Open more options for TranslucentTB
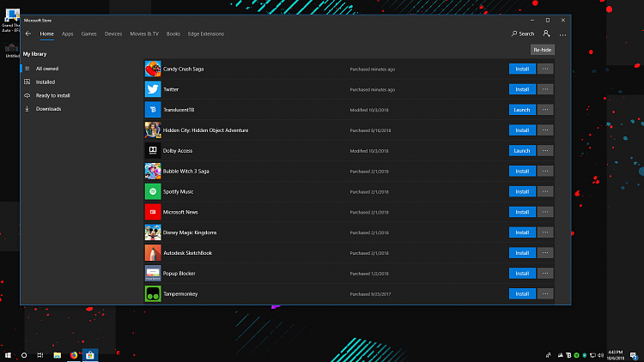Viewport: 644px width, 362px height. (545, 110)
